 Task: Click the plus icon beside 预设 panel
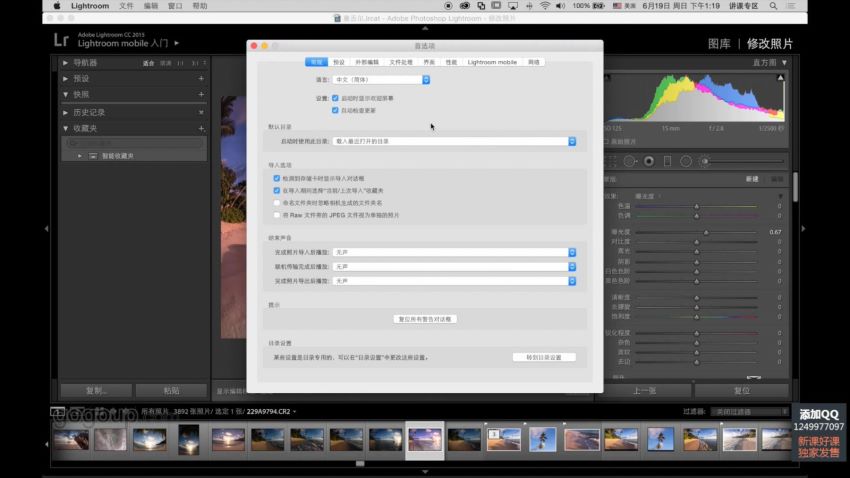[201, 79]
